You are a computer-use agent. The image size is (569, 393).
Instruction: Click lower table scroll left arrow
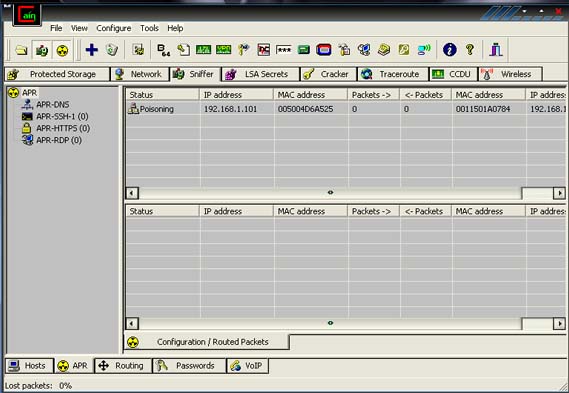(132, 323)
